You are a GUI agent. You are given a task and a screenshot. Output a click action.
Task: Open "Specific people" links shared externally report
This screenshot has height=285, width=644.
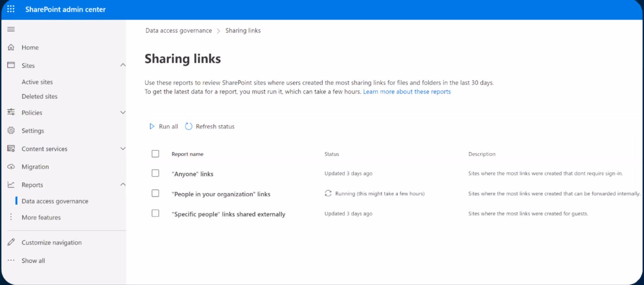point(228,214)
